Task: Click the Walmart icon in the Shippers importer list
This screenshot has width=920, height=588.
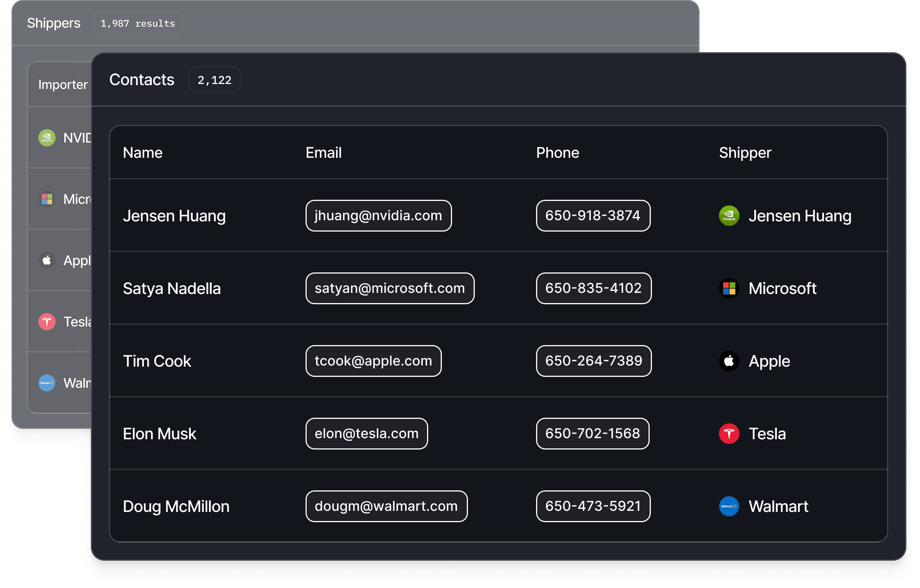Action: click(x=47, y=383)
